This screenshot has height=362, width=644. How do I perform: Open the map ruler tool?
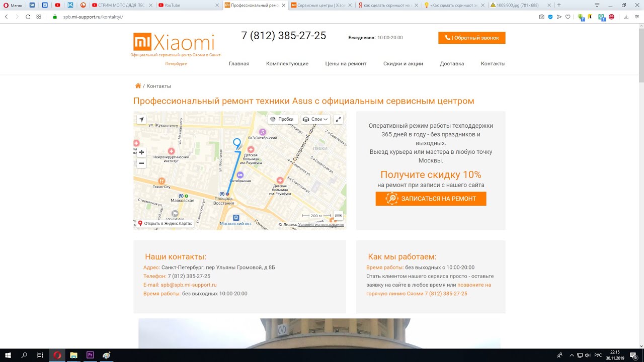coord(339,215)
